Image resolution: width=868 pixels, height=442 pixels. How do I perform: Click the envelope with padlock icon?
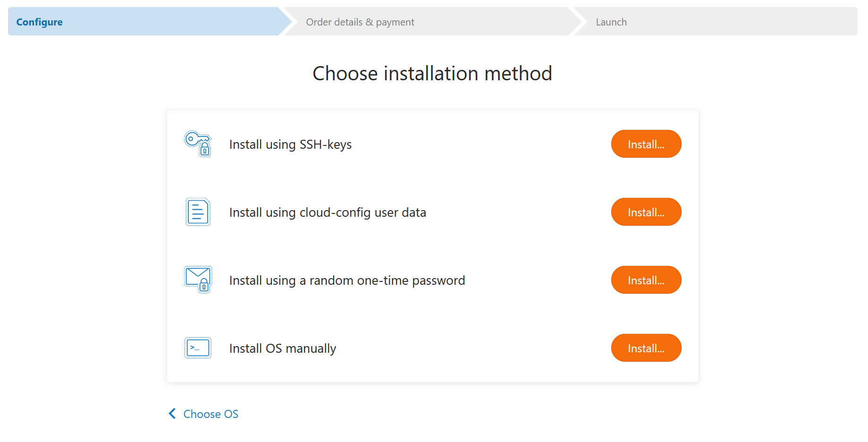point(198,280)
